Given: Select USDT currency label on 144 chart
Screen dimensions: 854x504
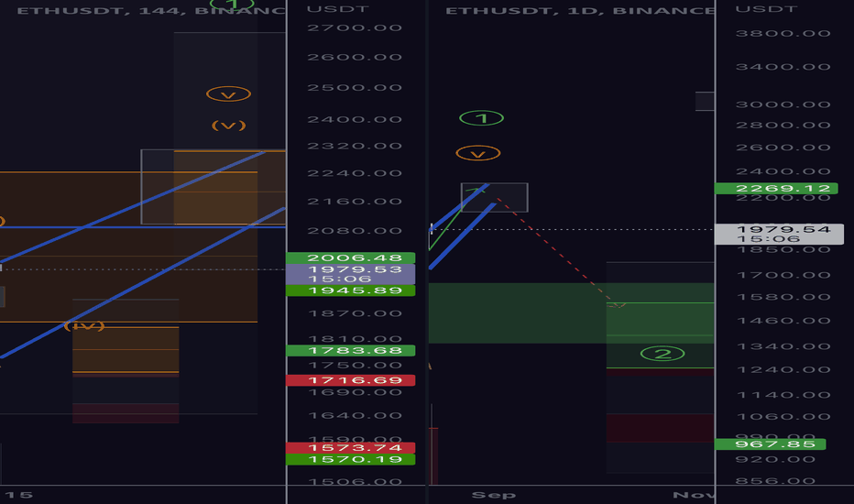Looking at the screenshot, I should [x=338, y=9].
